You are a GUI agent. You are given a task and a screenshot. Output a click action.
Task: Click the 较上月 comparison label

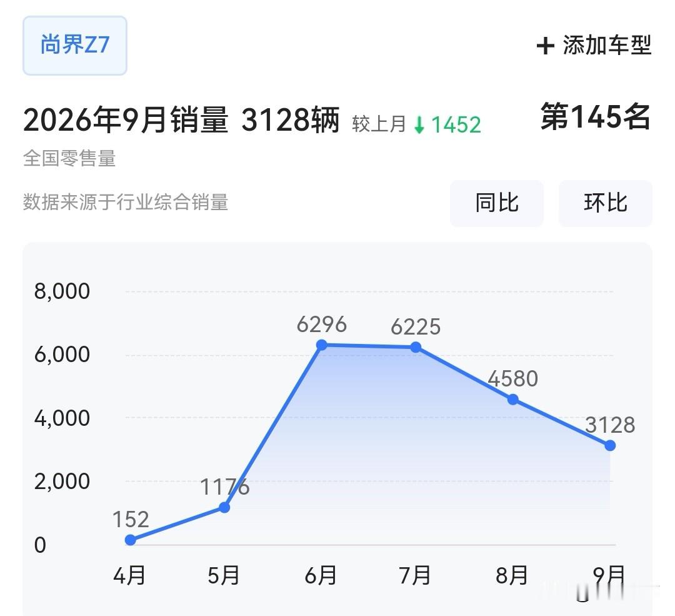(x=379, y=124)
